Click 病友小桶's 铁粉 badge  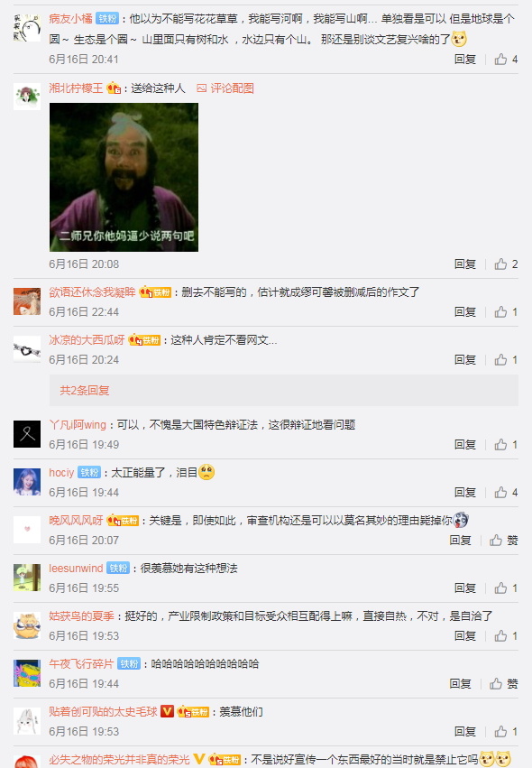pyautogui.click(x=106, y=19)
